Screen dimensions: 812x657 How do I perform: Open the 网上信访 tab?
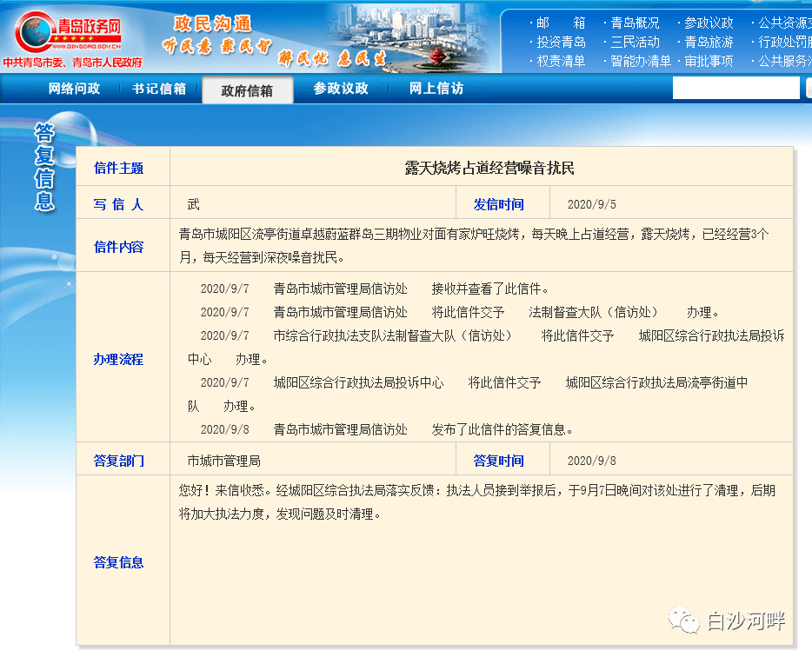436,89
